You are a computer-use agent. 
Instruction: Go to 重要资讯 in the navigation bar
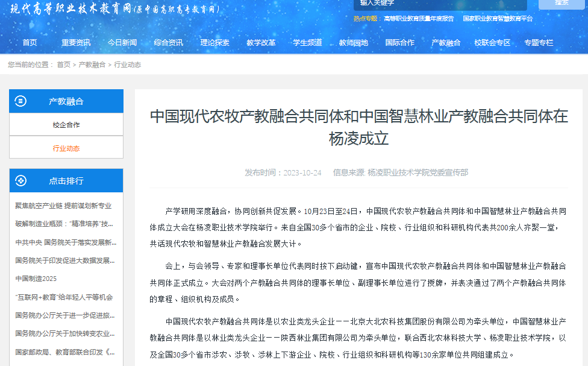tap(76, 43)
